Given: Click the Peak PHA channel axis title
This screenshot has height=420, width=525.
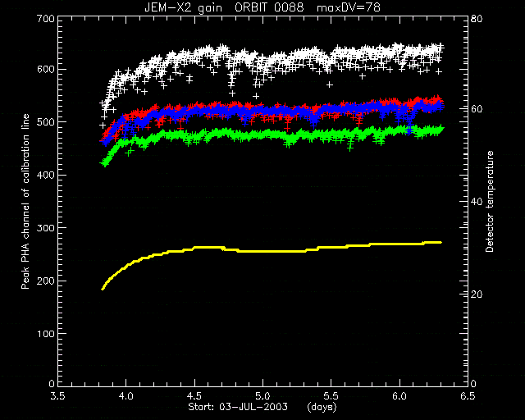Looking at the screenshot, I should 25,201.
